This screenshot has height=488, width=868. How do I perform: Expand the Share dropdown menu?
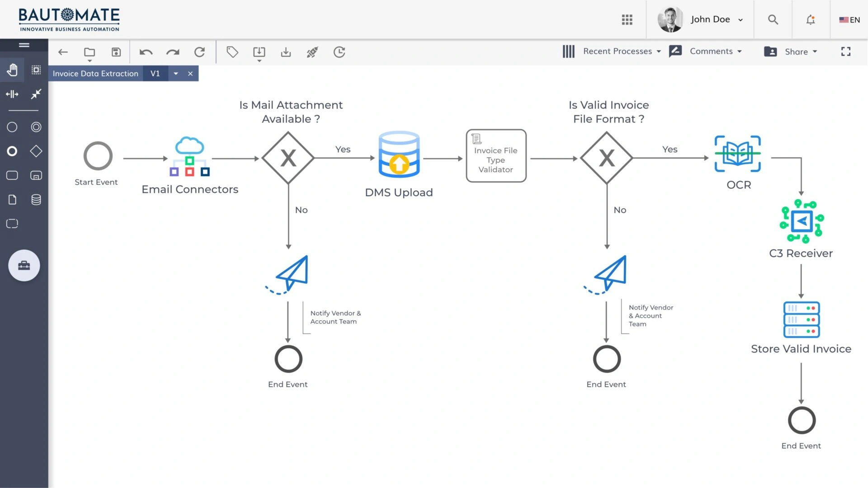pos(801,52)
